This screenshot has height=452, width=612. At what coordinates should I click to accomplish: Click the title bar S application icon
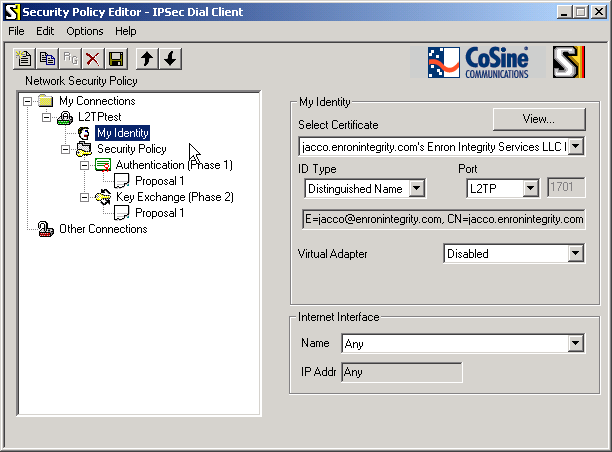tap(12, 12)
